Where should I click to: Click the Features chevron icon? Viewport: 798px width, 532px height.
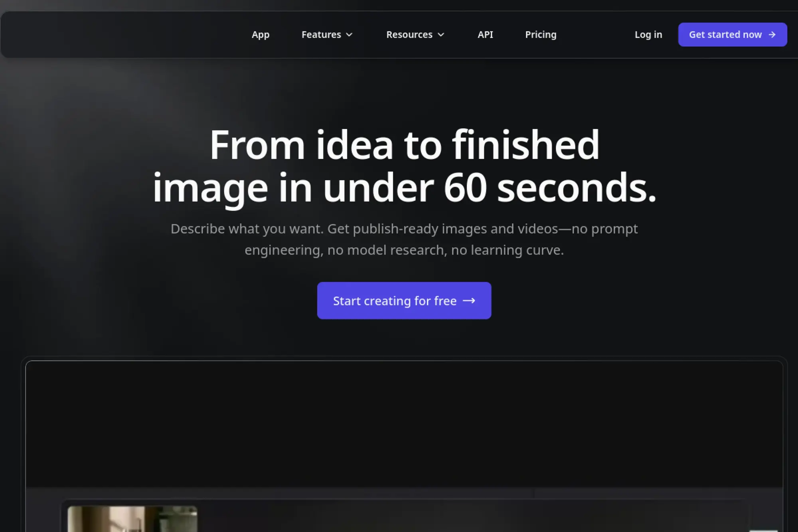(x=349, y=35)
